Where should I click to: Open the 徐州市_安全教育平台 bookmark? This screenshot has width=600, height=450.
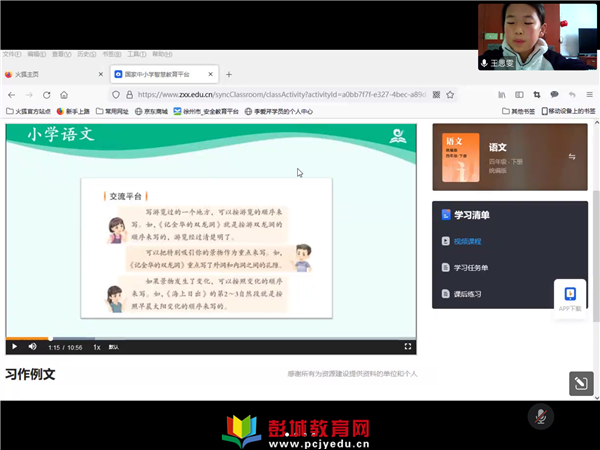pyautogui.click(x=206, y=111)
